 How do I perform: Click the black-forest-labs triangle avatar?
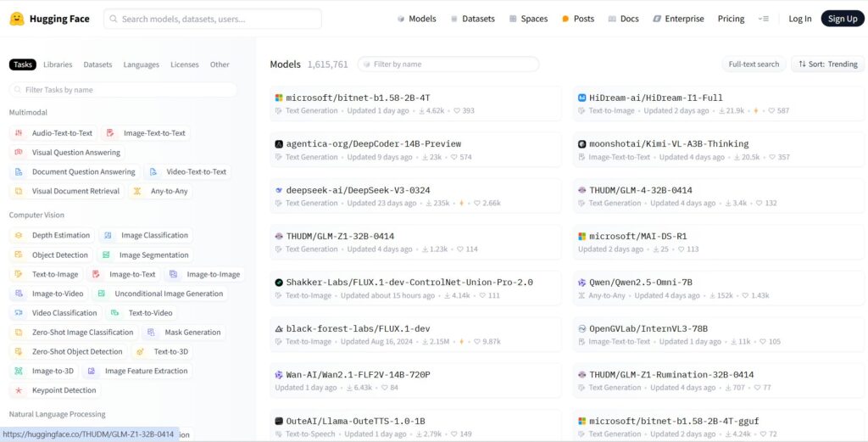coord(279,328)
